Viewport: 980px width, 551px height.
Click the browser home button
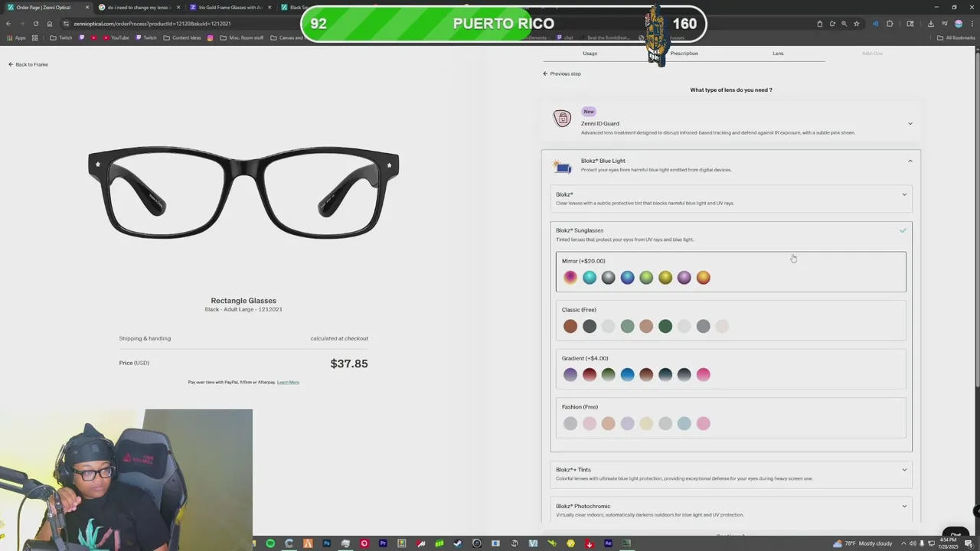click(50, 24)
